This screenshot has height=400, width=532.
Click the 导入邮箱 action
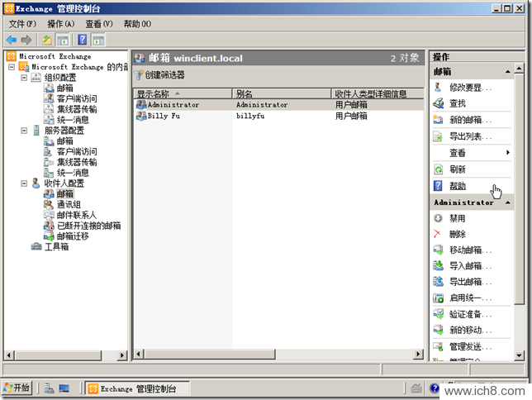471,265
